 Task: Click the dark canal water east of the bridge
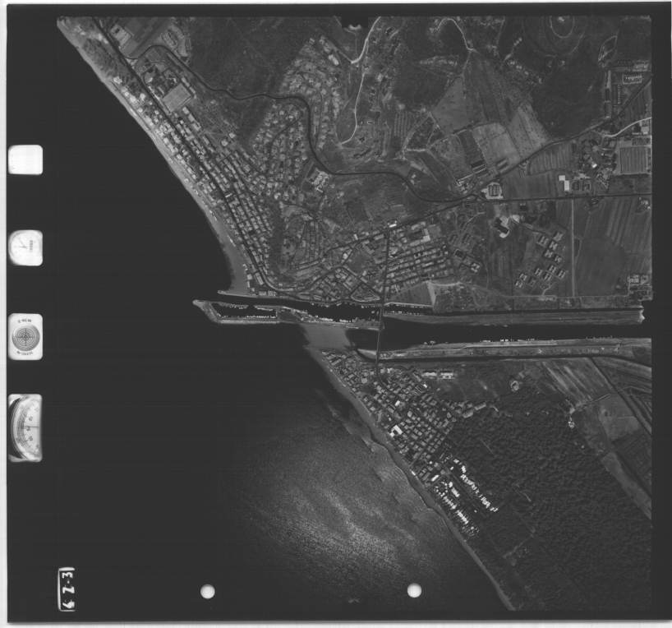(493, 332)
